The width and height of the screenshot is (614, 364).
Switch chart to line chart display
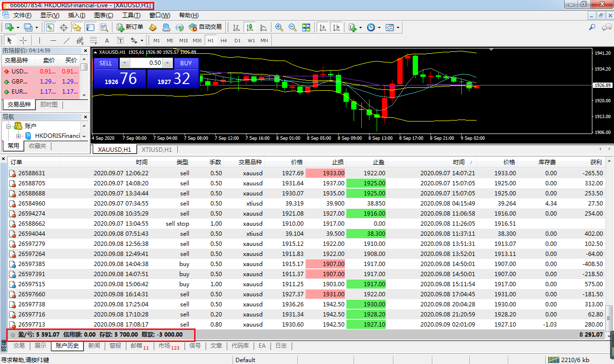tap(263, 27)
